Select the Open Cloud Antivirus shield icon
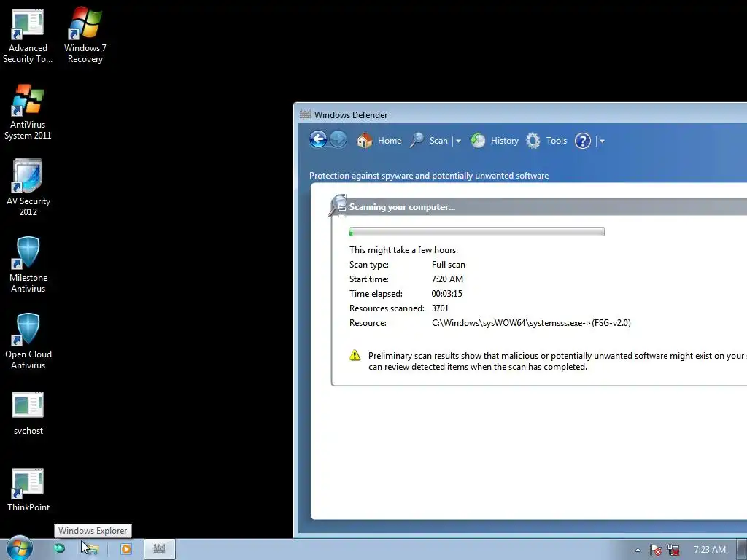747x560 pixels. [x=28, y=329]
